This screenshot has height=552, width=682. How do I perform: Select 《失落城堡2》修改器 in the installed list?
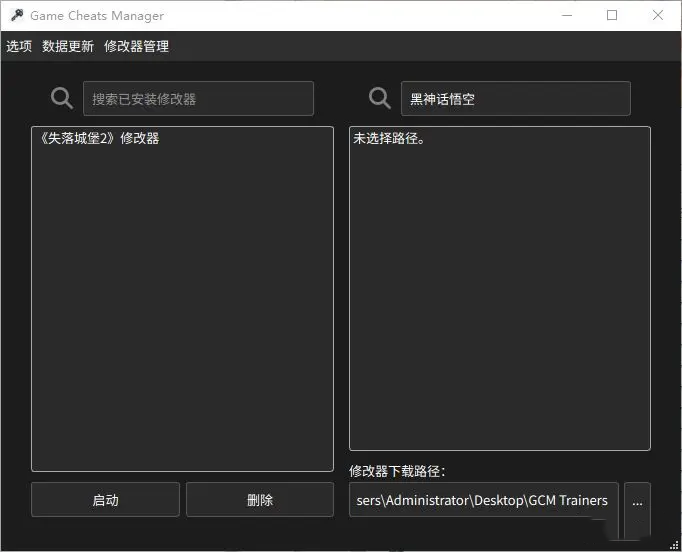coord(98,139)
